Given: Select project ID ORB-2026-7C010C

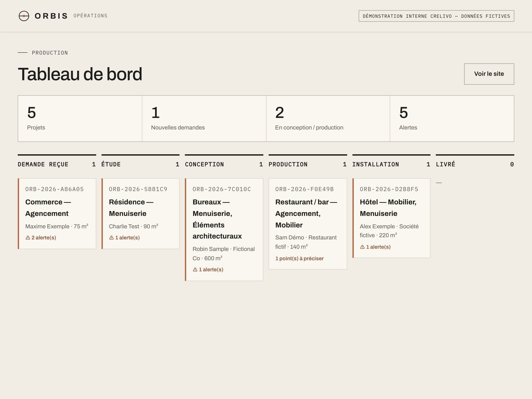Looking at the screenshot, I should click(222, 189).
